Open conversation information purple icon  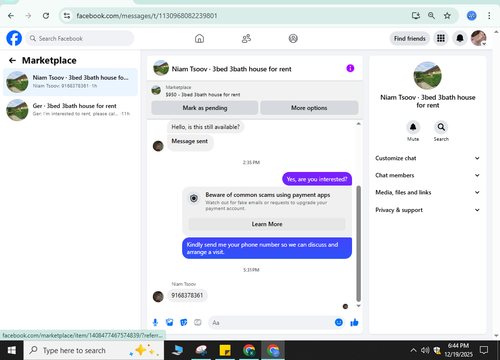tap(350, 68)
